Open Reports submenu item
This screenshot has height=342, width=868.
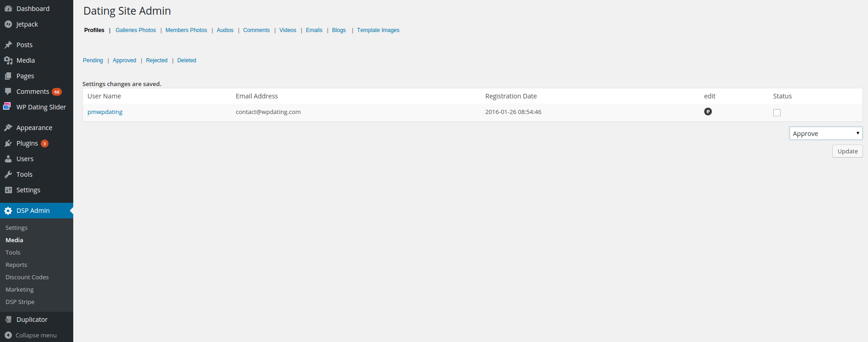click(16, 265)
